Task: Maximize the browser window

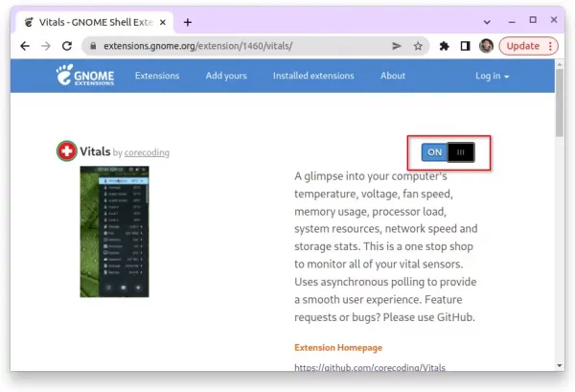Action: tap(533, 20)
